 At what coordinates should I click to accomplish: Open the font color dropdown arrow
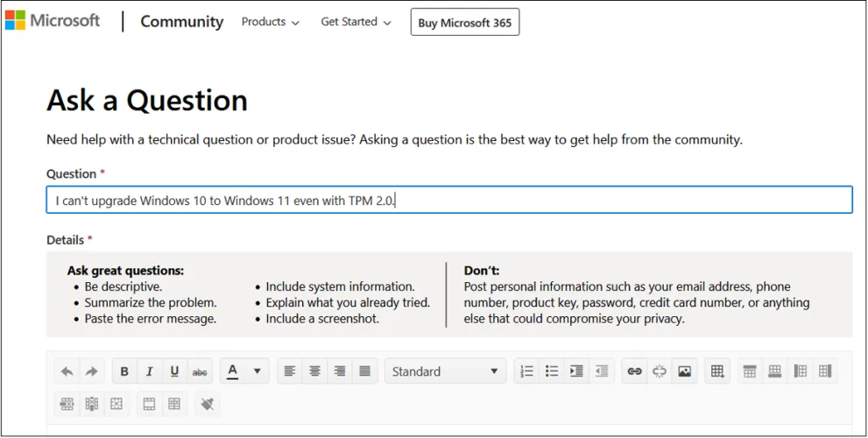pyautogui.click(x=257, y=371)
